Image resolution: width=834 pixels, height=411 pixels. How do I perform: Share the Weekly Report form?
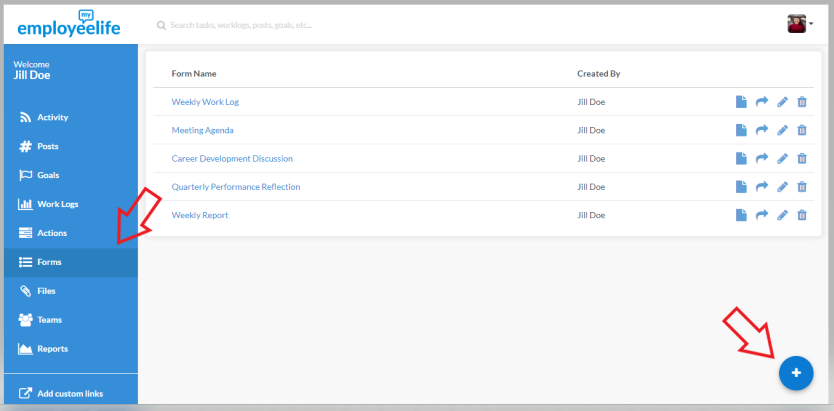[762, 215]
